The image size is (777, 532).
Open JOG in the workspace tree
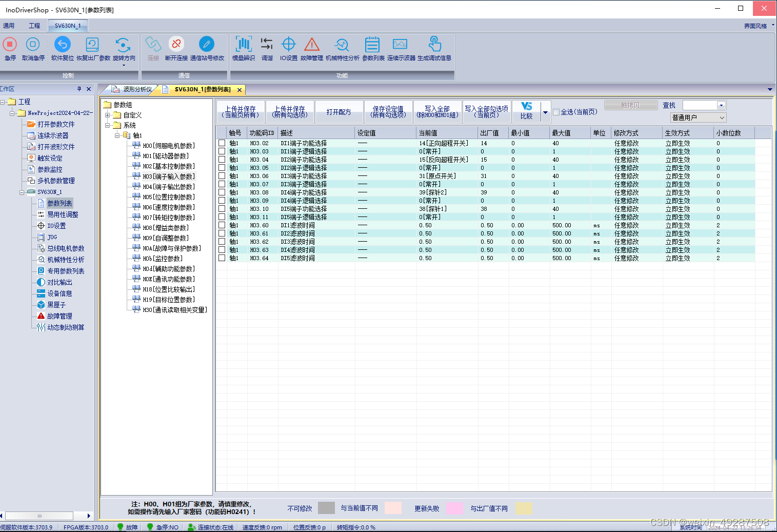coord(52,237)
